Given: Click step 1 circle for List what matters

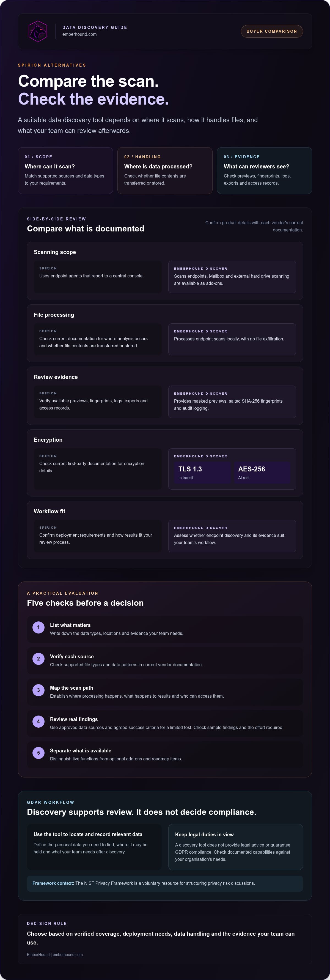Looking at the screenshot, I should pos(38,627).
